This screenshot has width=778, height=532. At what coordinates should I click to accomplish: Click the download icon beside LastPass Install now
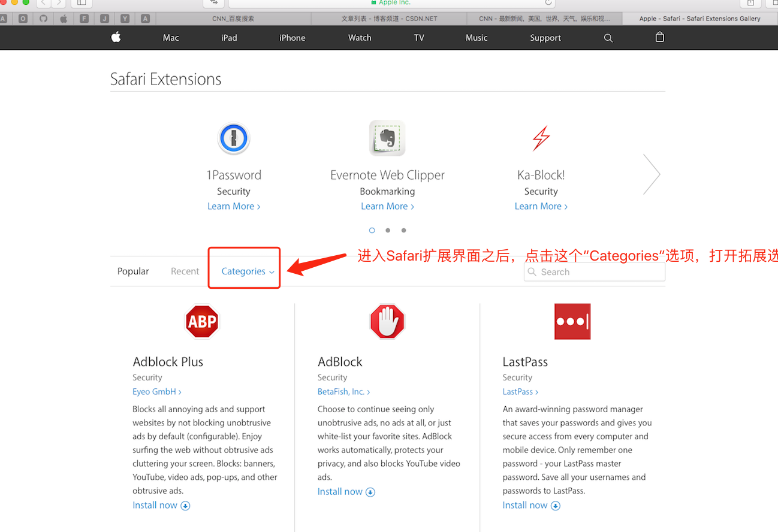click(x=556, y=506)
